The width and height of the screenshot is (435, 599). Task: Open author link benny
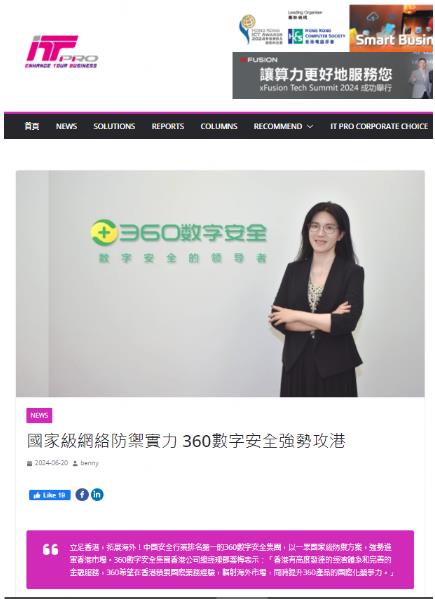pyautogui.click(x=89, y=463)
